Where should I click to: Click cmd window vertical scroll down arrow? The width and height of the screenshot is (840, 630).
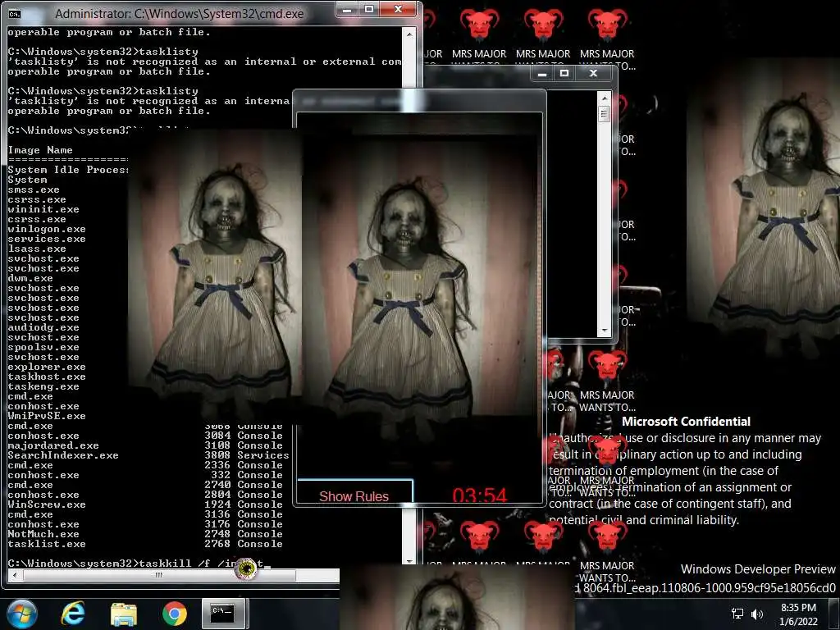(409, 561)
